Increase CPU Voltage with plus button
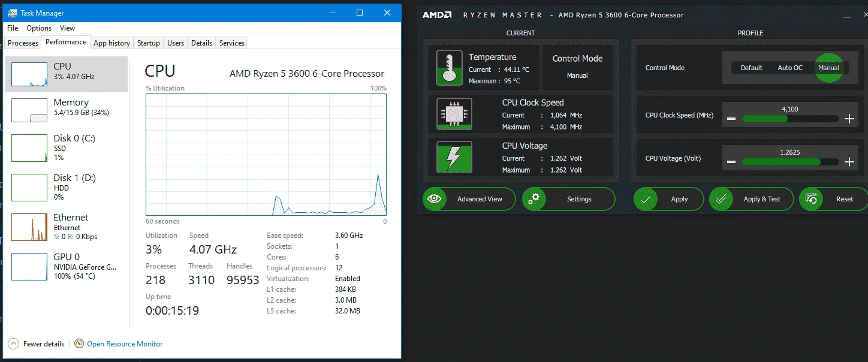This screenshot has height=362, width=868. pyautogui.click(x=849, y=162)
